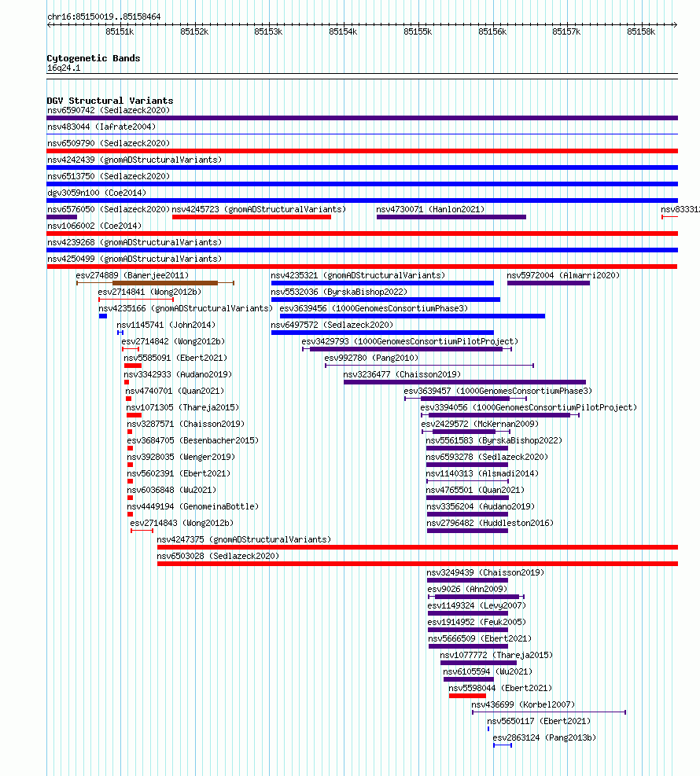Click nsv6497572 (Sedlazeck2020) blue bar
Viewport: 700px width, 776px height.
click(382, 333)
